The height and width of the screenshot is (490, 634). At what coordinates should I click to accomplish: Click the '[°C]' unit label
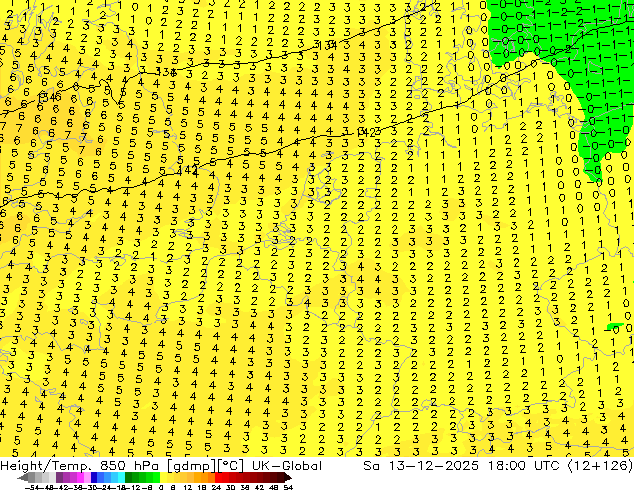point(230,466)
